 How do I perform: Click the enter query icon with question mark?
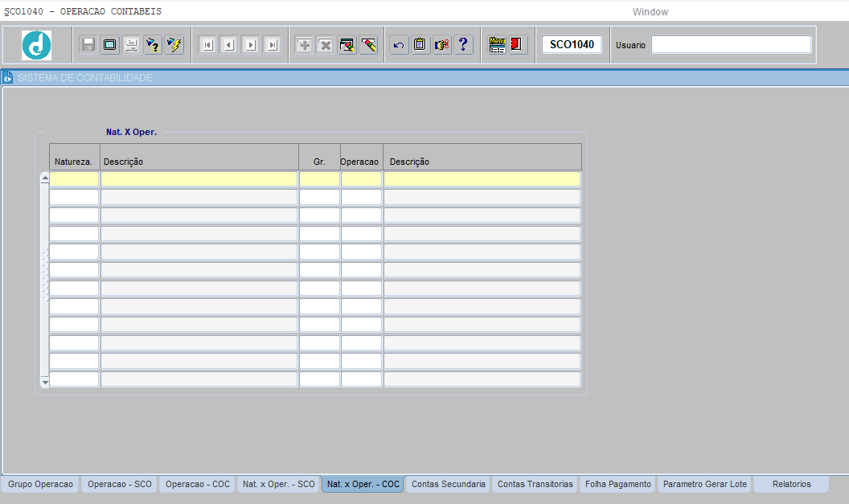[x=153, y=45]
